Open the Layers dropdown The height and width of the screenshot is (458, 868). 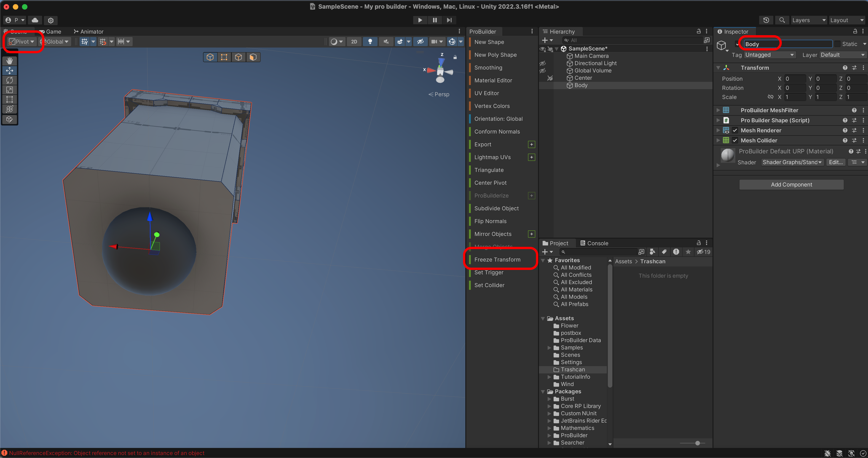(x=808, y=20)
